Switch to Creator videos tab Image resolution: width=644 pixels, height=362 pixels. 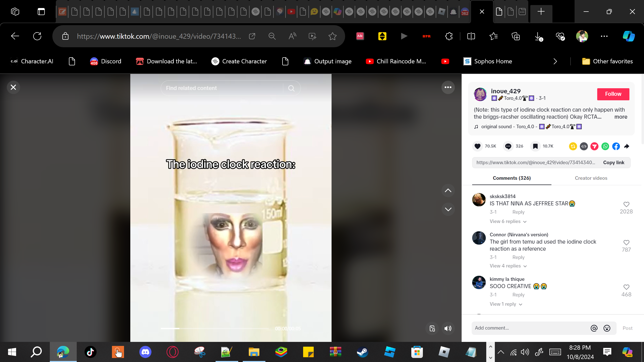point(591,178)
